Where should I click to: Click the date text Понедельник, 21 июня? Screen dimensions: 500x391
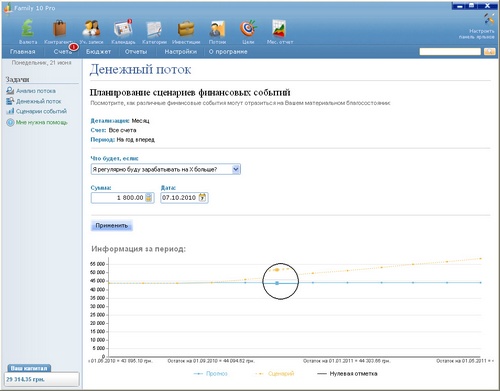[42, 62]
